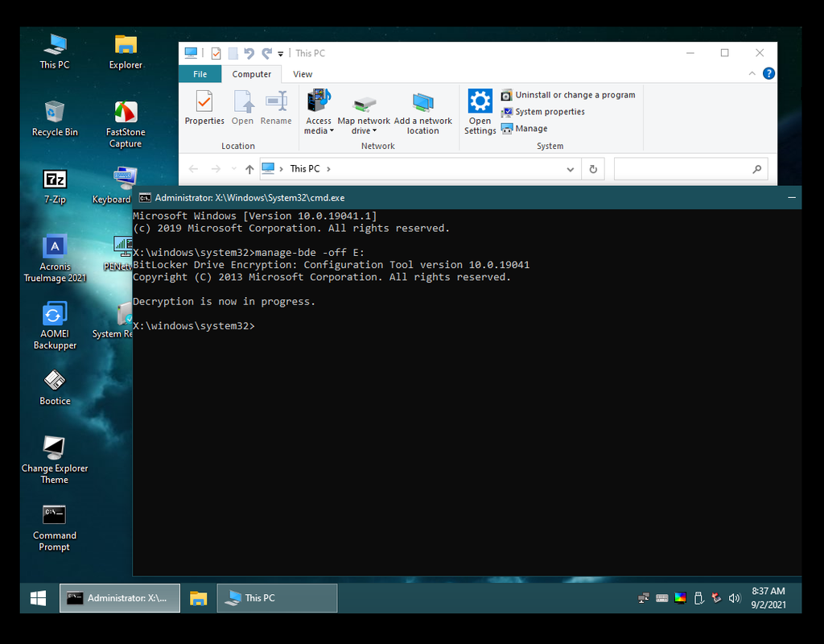Click the keyboard tray icon
The width and height of the screenshot is (824, 644).
pos(662,598)
